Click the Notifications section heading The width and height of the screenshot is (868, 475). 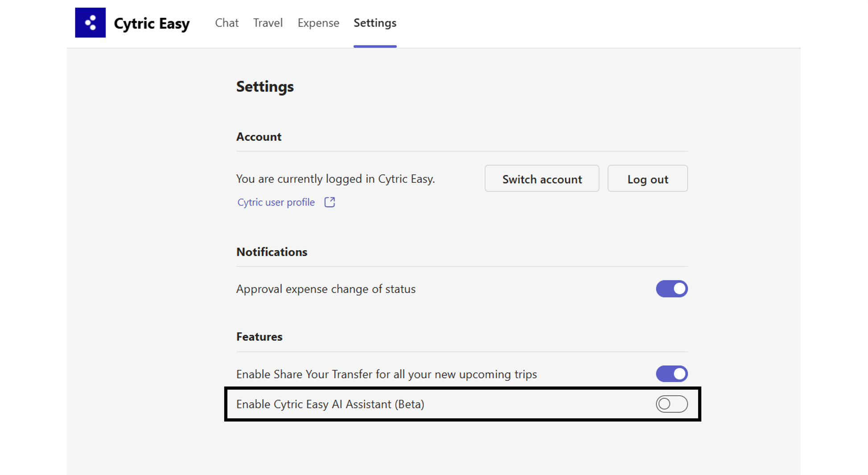272,252
